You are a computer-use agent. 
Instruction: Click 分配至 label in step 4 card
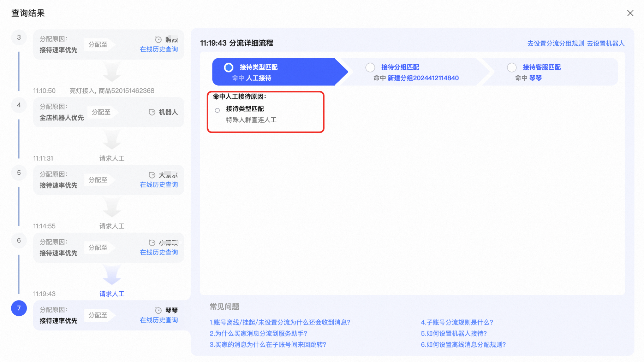(x=101, y=112)
